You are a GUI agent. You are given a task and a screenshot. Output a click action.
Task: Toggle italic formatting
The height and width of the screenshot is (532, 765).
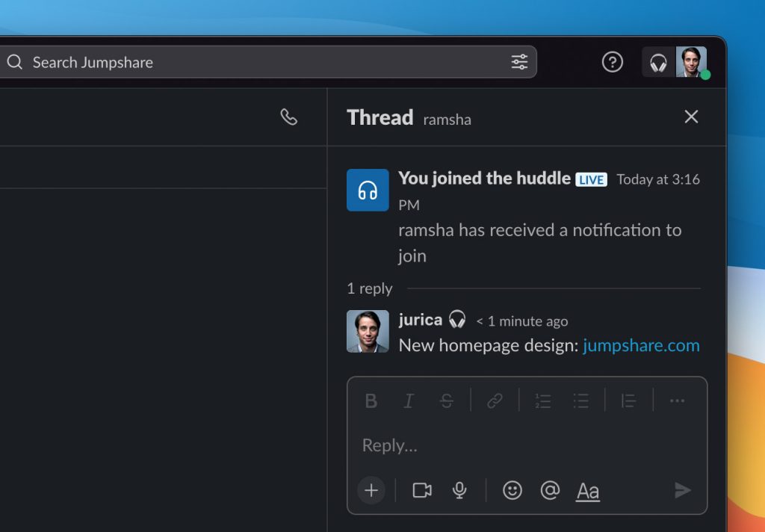[409, 401]
